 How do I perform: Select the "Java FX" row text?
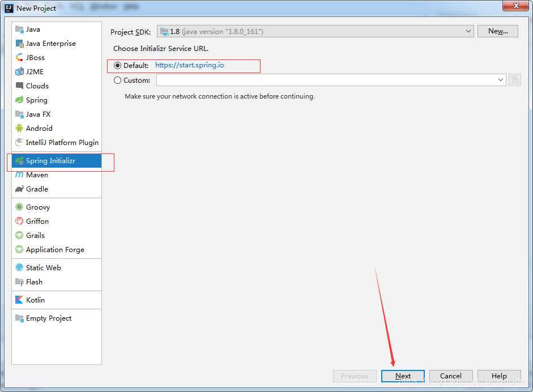[39, 114]
